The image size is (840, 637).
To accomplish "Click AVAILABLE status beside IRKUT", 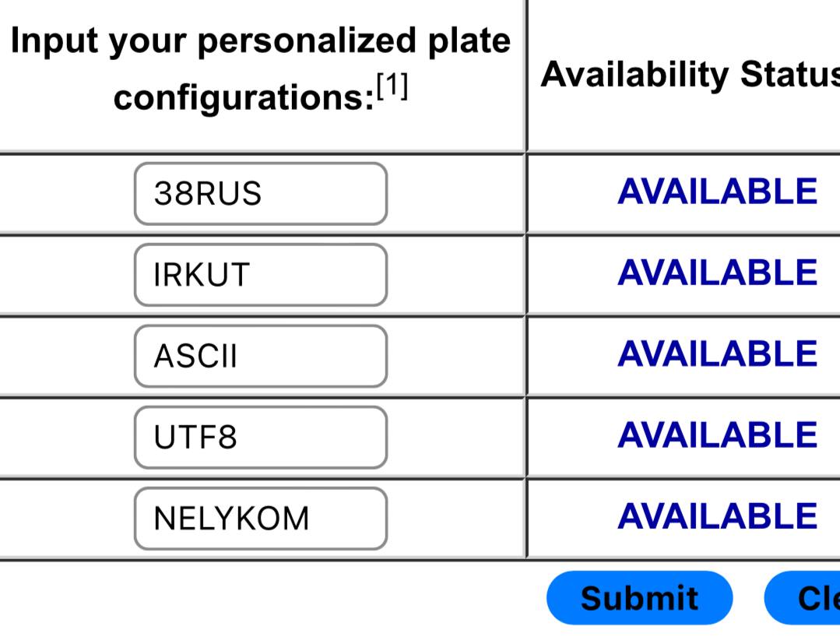I will pyautogui.click(x=717, y=273).
